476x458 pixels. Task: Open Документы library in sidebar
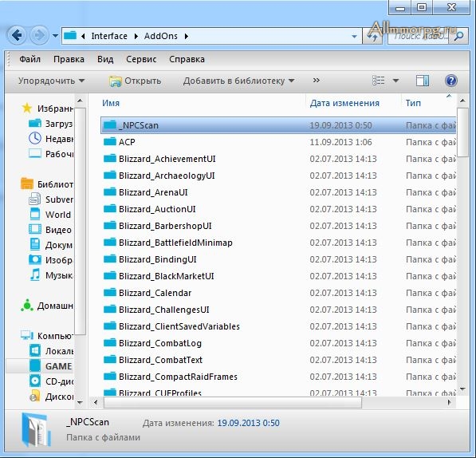[x=51, y=245]
